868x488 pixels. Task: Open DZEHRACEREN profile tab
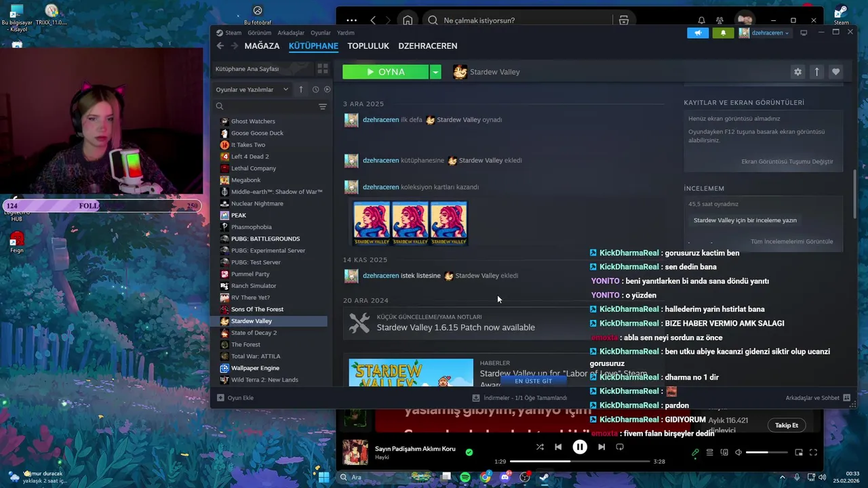click(x=428, y=46)
